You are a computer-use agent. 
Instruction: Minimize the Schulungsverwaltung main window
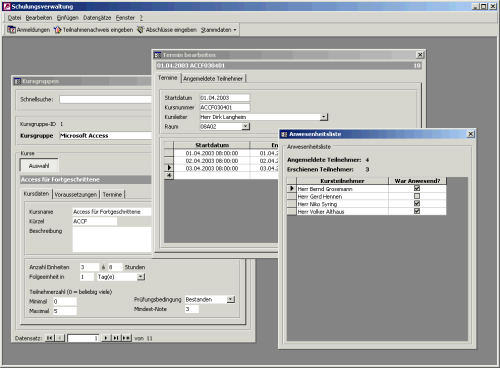click(x=476, y=6)
